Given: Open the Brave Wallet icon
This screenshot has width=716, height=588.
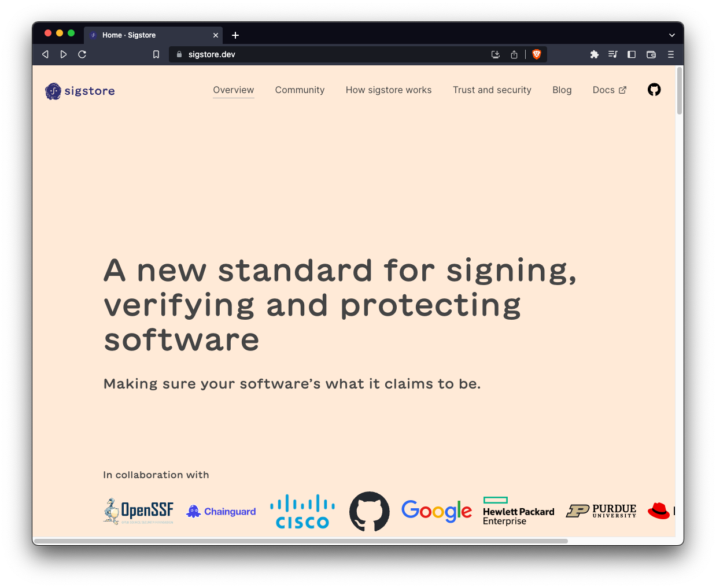Looking at the screenshot, I should 651,54.
